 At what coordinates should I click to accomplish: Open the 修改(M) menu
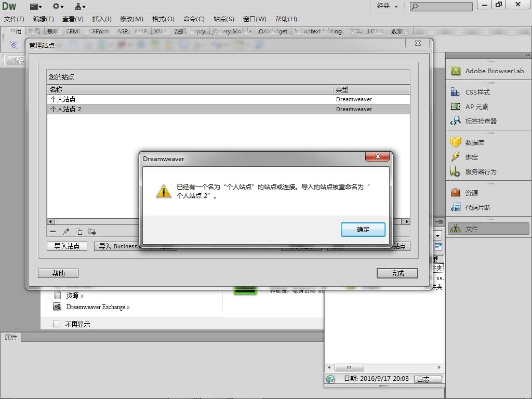pos(131,19)
